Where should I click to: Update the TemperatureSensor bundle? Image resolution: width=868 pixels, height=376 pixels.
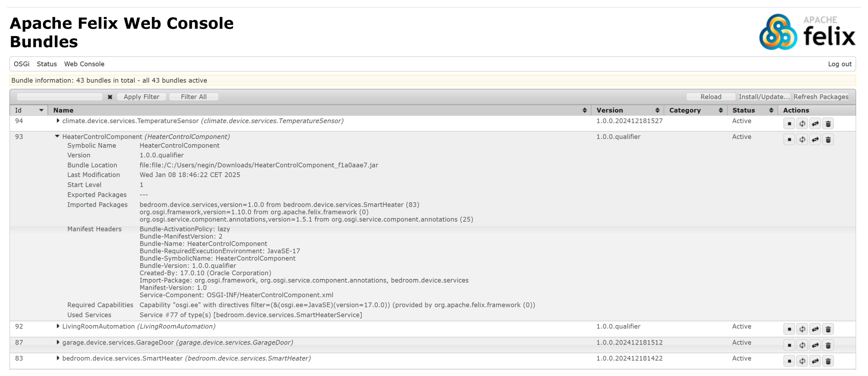815,124
